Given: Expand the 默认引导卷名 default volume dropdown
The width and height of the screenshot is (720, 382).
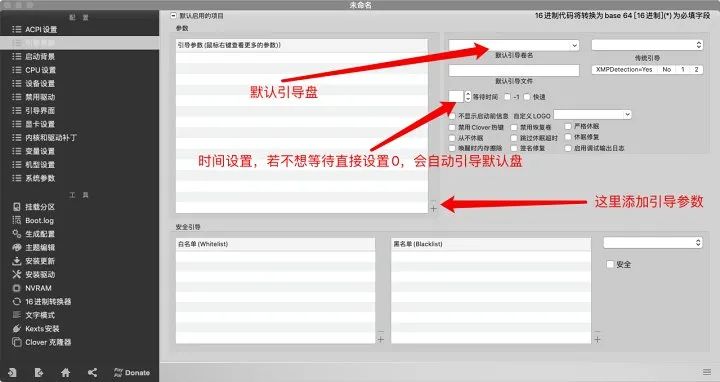Looking at the screenshot, I should tap(514, 45).
